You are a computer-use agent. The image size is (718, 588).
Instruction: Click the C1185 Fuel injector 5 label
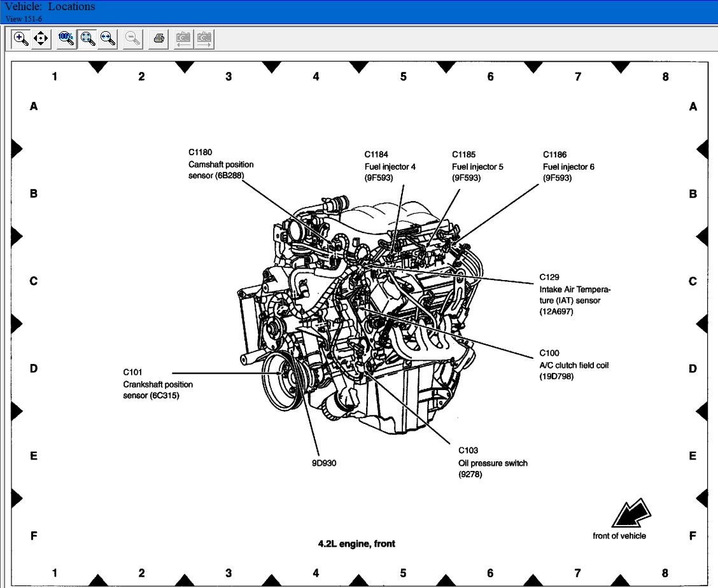tap(477, 166)
